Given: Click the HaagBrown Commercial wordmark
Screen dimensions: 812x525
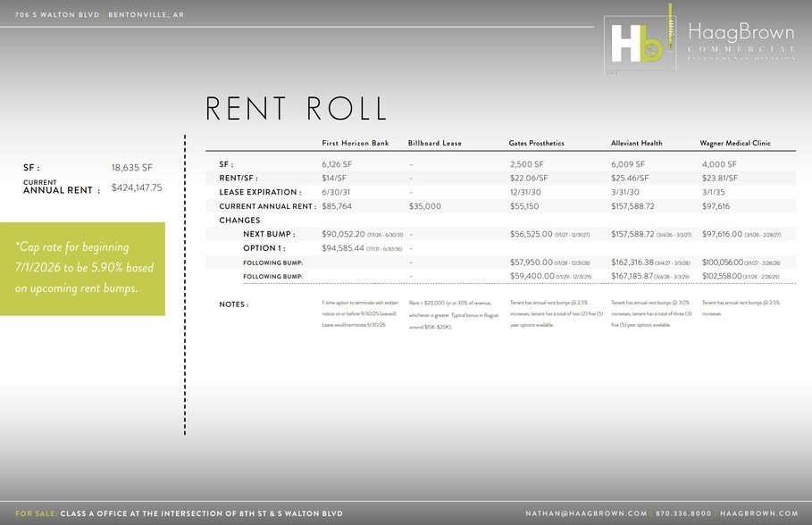Looking at the screenshot, I should coord(741,41).
